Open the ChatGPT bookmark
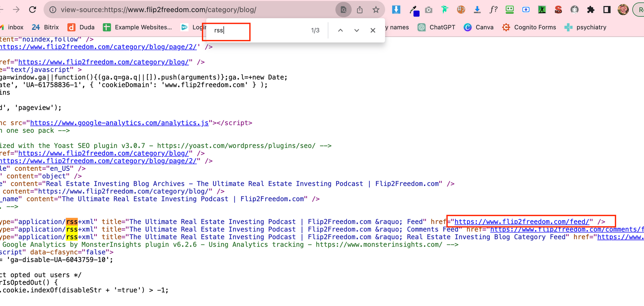The height and width of the screenshot is (306, 644). point(436,27)
